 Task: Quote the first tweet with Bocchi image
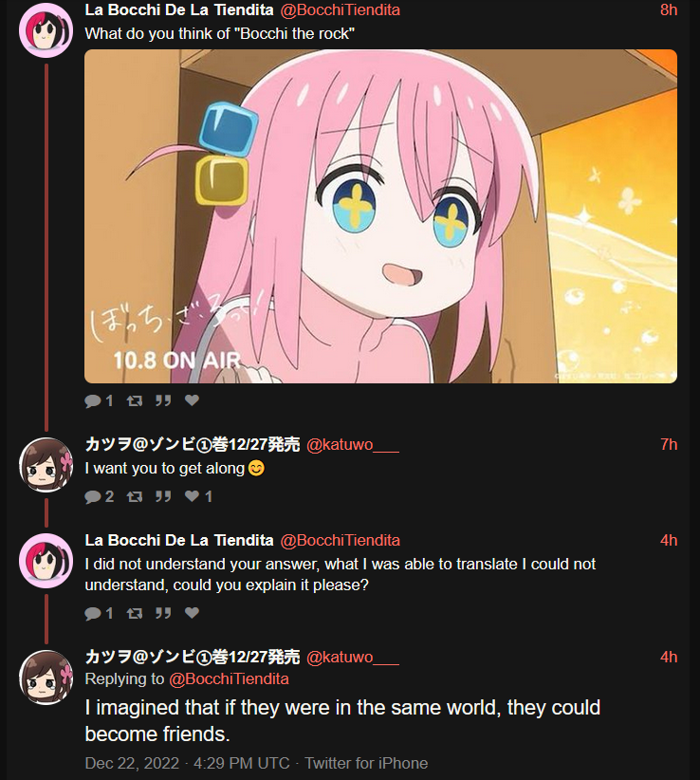pyautogui.click(x=163, y=400)
